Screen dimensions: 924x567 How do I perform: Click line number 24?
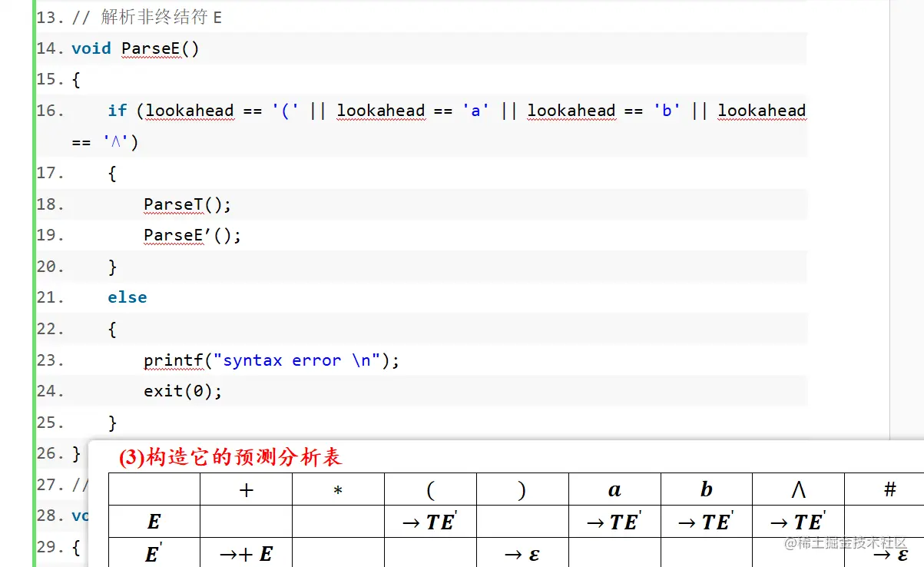pyautogui.click(x=51, y=391)
